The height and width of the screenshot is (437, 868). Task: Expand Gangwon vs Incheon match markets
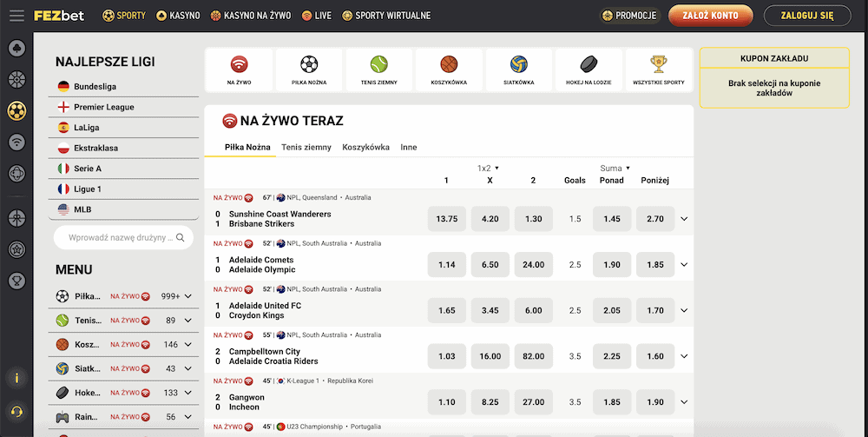(684, 402)
